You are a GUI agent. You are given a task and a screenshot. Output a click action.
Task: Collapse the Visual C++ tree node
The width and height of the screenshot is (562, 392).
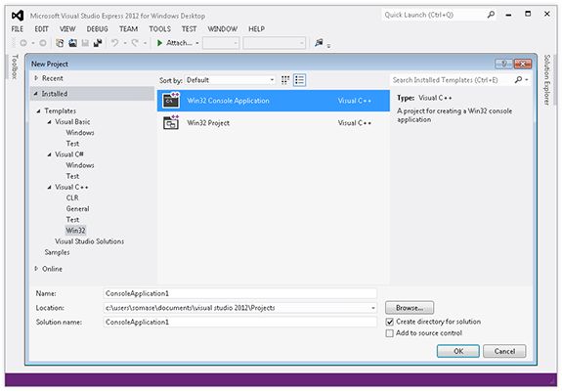point(50,187)
